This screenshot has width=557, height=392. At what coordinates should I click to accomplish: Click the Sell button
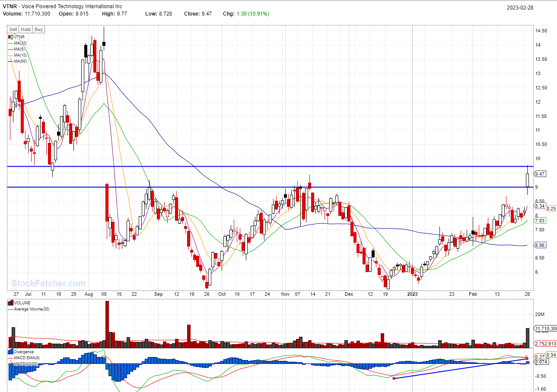[x=13, y=29]
